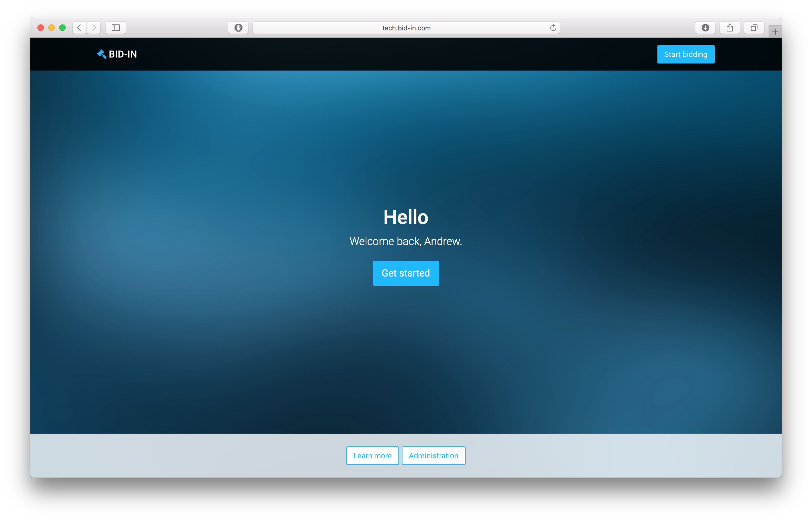The image size is (812, 521).
Task: Click the BID-IN brand name
Action: (123, 55)
